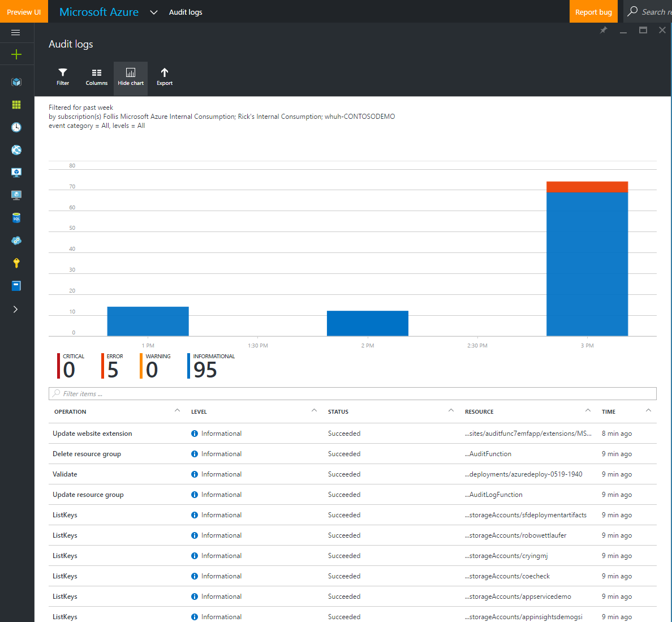
Task: Open the SQL databases sidebar icon
Action: tap(16, 218)
